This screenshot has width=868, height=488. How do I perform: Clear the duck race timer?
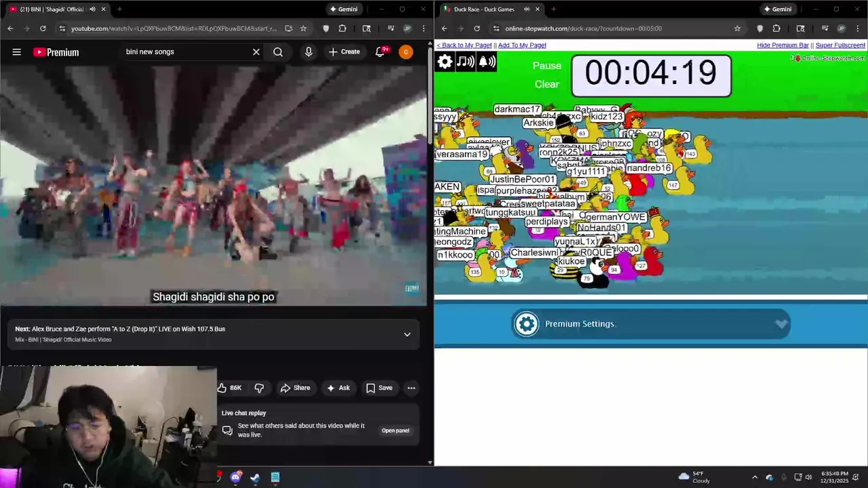click(x=547, y=84)
